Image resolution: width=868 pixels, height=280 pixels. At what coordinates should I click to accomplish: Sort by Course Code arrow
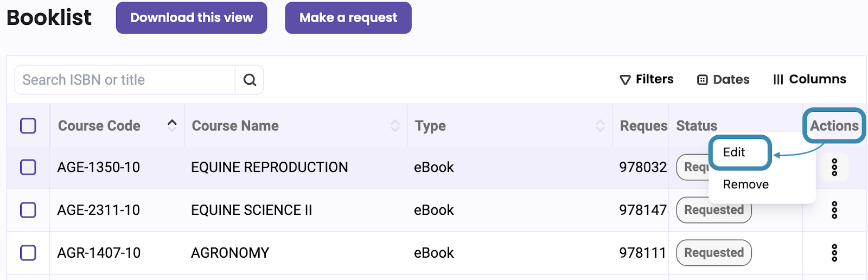click(172, 125)
